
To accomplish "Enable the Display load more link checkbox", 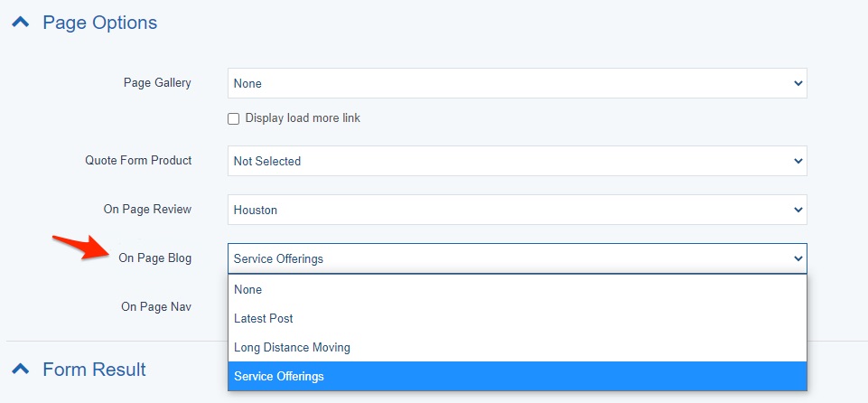I will pos(234,118).
